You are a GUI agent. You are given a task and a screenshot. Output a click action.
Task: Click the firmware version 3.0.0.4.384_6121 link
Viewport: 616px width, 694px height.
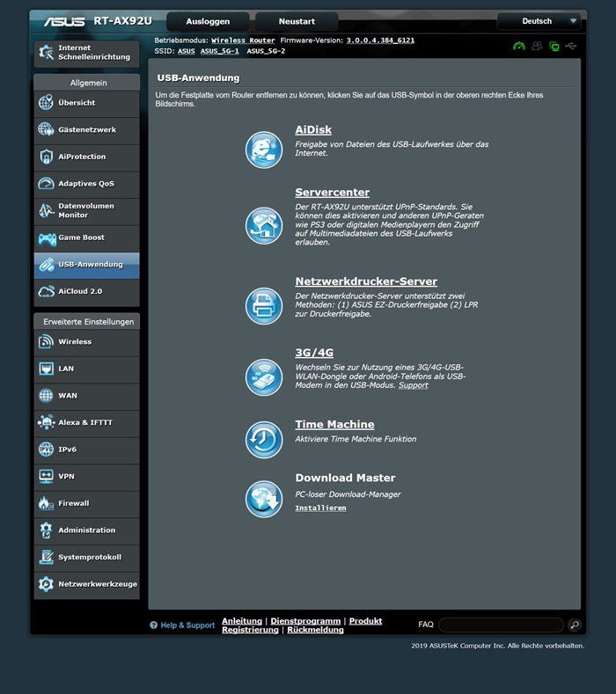click(380, 40)
